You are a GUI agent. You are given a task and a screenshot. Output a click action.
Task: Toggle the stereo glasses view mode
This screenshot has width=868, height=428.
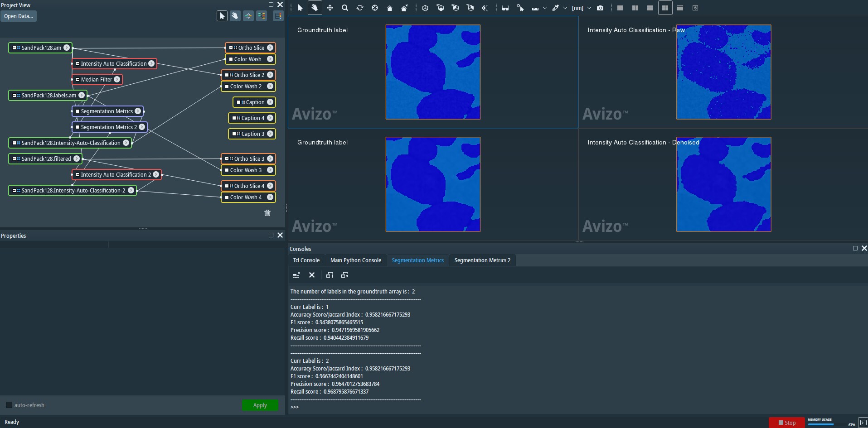(x=505, y=8)
